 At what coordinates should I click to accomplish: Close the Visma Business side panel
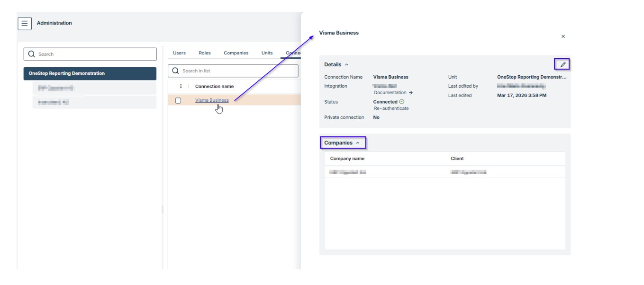pyautogui.click(x=562, y=36)
